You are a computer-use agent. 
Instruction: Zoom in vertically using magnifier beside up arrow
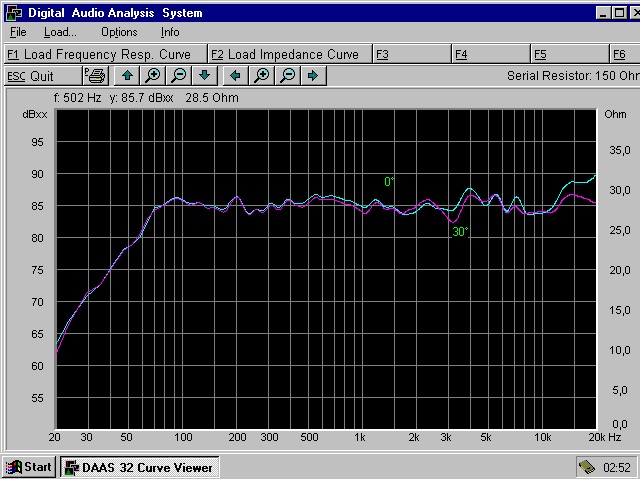(x=152, y=76)
